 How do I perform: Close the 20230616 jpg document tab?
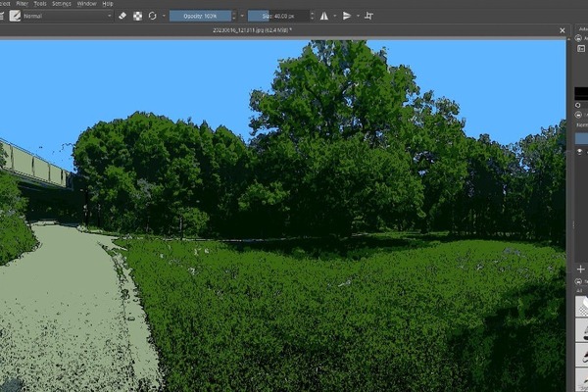click(x=563, y=30)
